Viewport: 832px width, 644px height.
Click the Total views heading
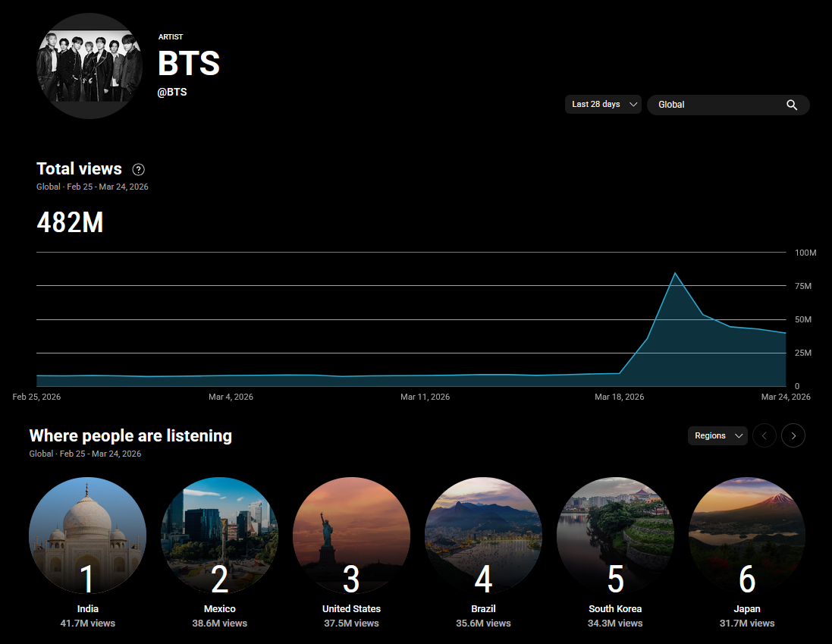click(x=79, y=168)
